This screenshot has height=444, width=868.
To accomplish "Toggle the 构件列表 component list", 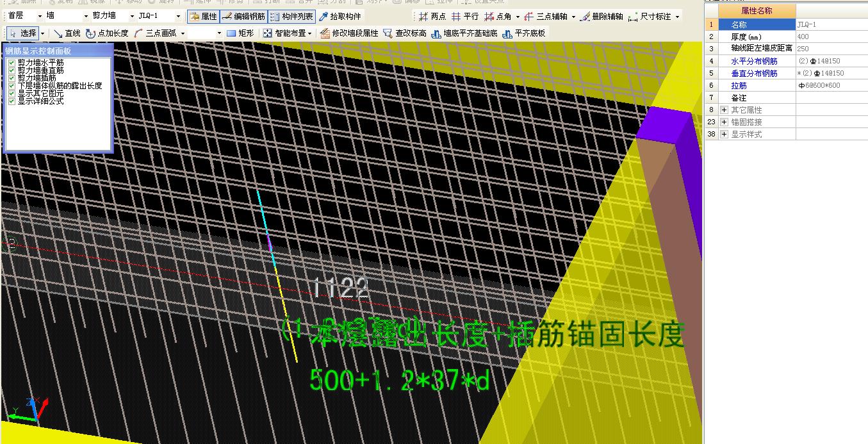I will [291, 17].
